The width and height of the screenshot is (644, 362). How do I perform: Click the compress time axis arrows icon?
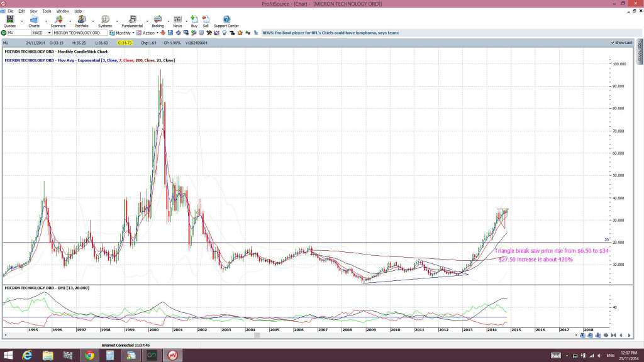click(613, 336)
